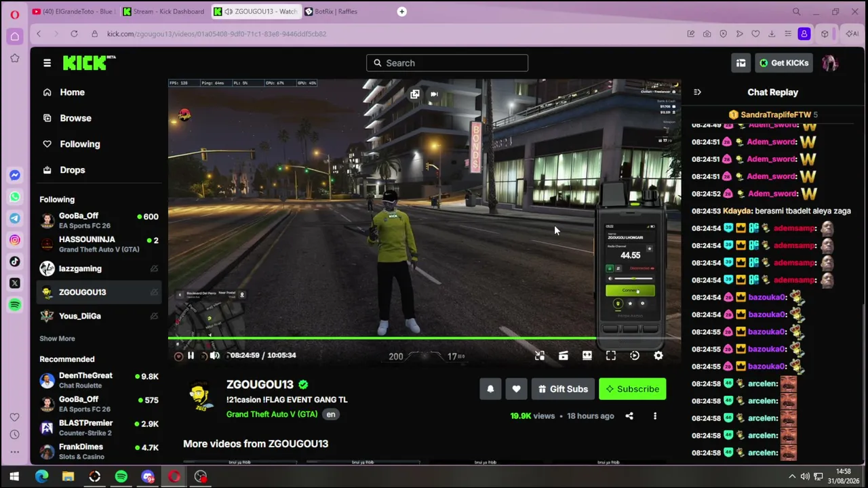Open followed channel HASSOUNINJA
868x488 pixels.
[x=99, y=244]
